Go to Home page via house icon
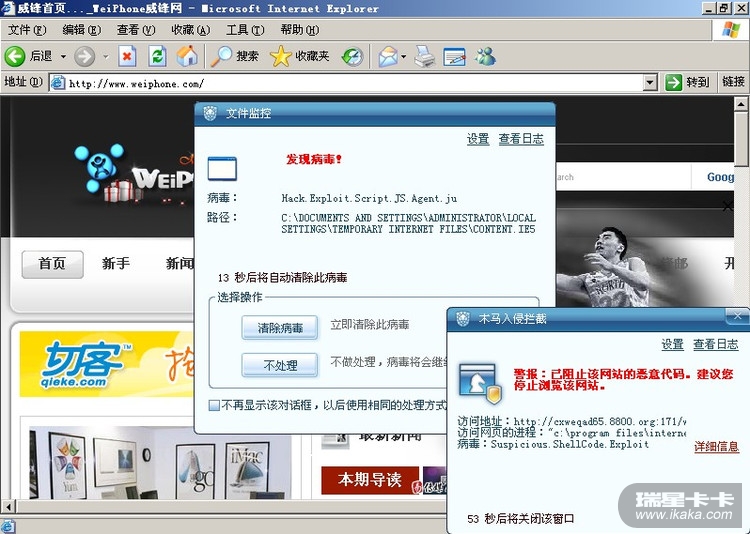The image size is (750, 534). [187, 56]
